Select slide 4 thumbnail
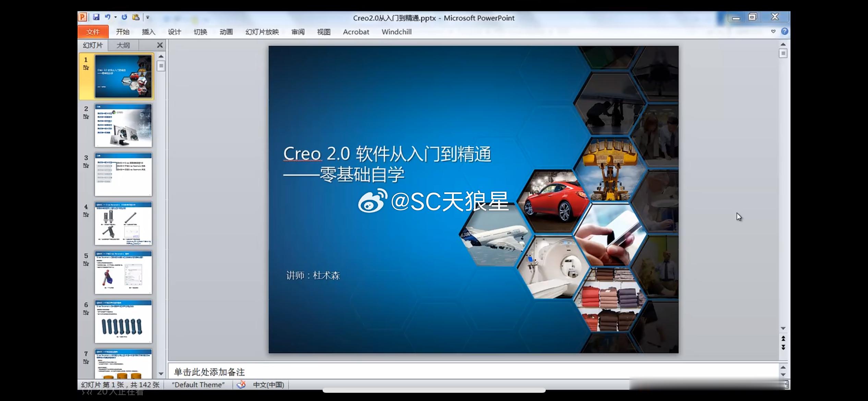This screenshot has height=401, width=868. pyautogui.click(x=123, y=223)
